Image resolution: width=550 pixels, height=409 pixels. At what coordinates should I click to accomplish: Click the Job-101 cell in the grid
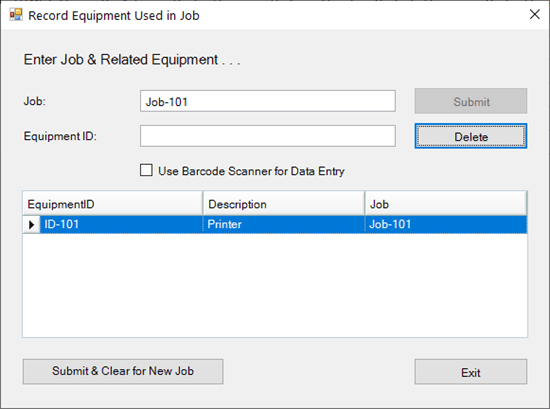(x=446, y=224)
